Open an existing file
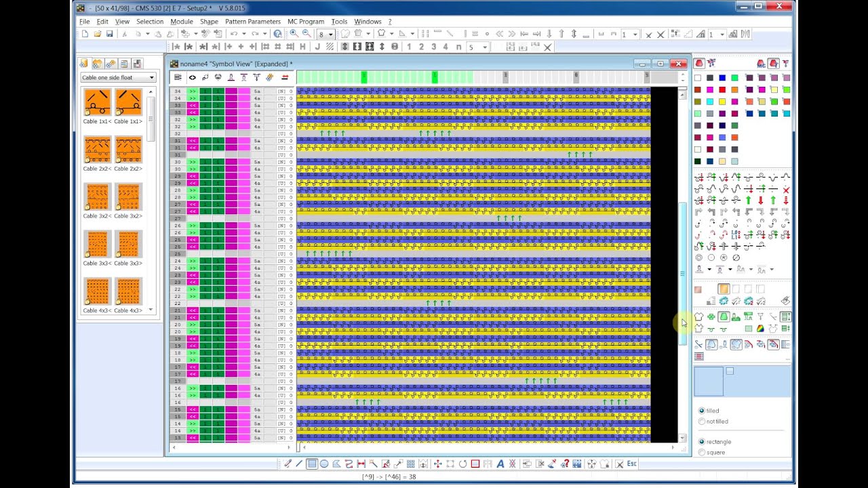The width and height of the screenshot is (868, 488). (98, 34)
